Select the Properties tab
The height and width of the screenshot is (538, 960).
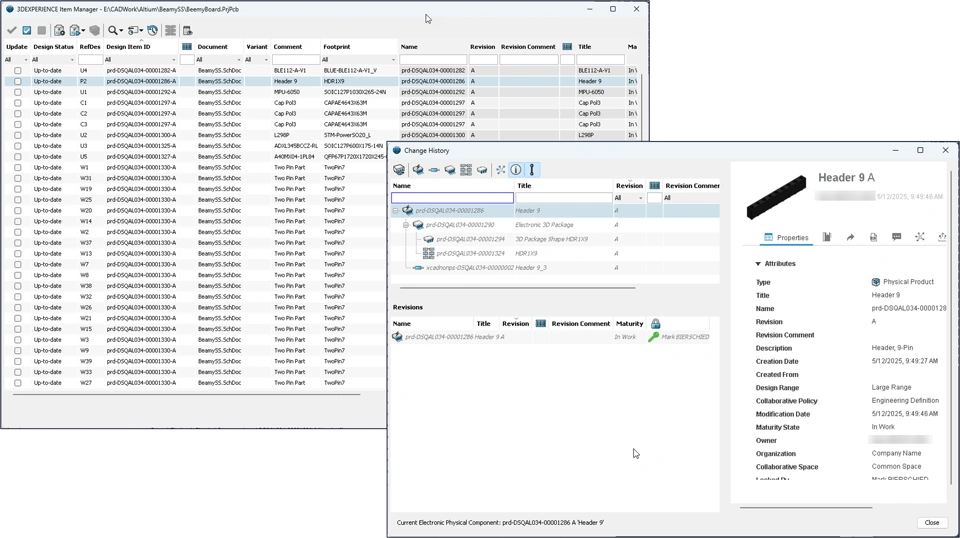point(786,237)
